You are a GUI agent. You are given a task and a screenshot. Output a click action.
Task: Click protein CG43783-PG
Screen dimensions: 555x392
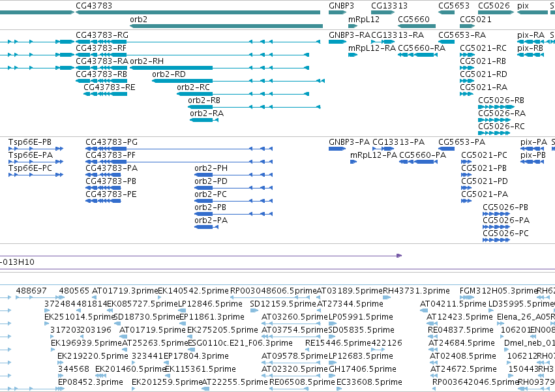pos(179,149)
